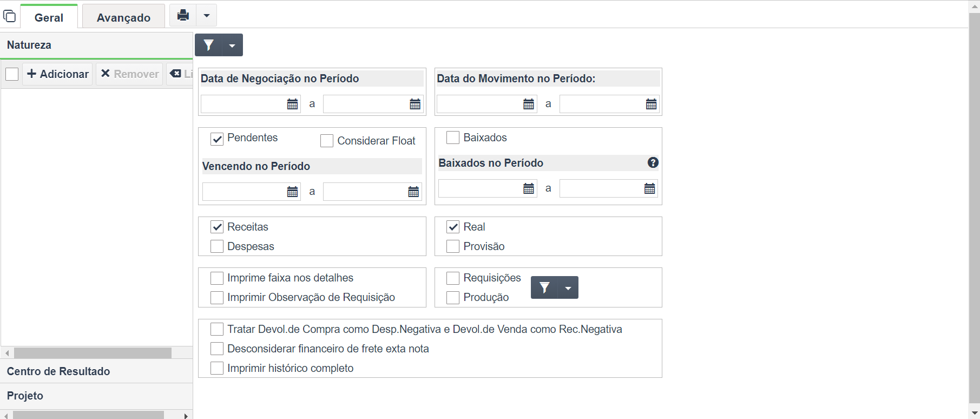Click the Remover button
The image size is (980, 419).
(130, 74)
